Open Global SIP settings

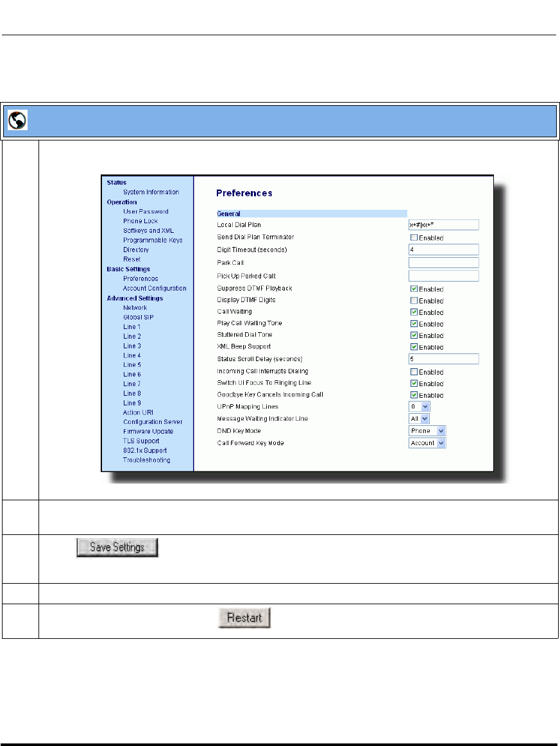click(139, 318)
